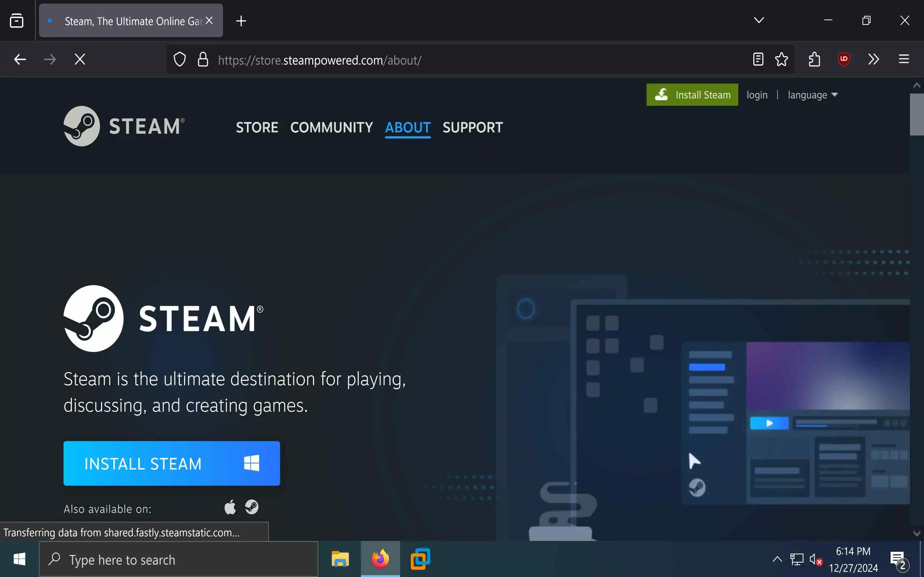Stop loading the page with X button
Screen dimensions: 924x577
click(x=80, y=59)
